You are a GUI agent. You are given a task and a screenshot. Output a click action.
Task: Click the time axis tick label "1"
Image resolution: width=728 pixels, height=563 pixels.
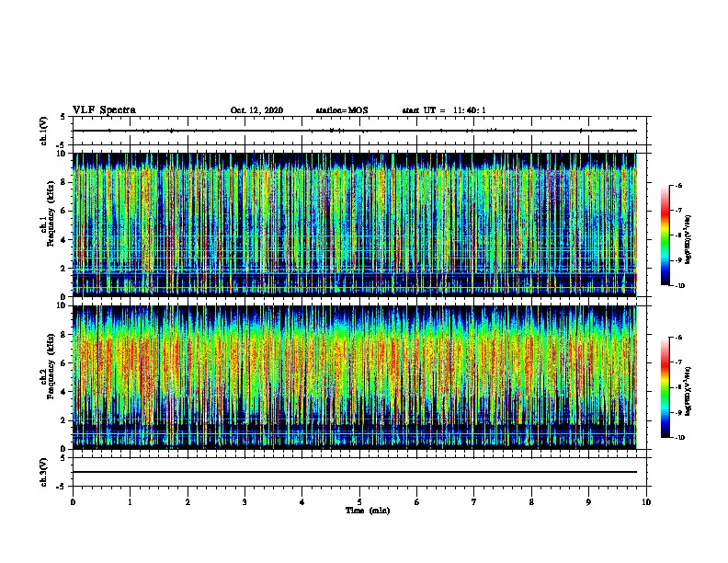pos(130,501)
